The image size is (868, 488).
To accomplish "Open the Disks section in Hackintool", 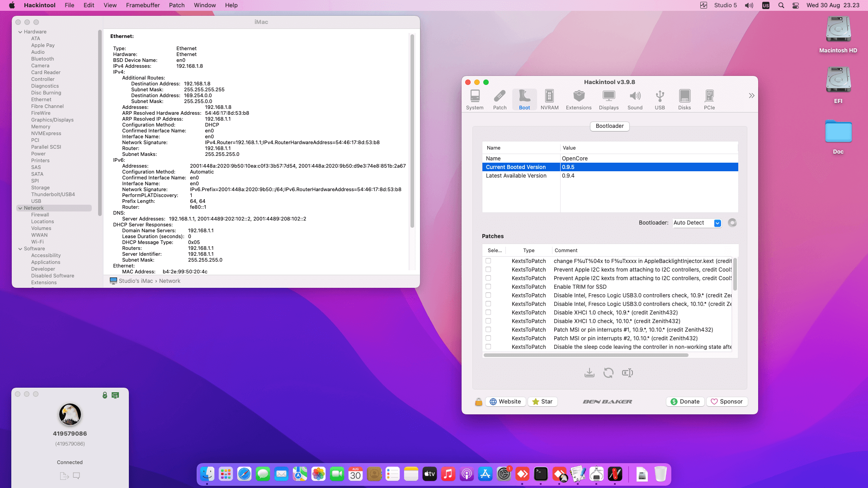I will [x=684, y=99].
